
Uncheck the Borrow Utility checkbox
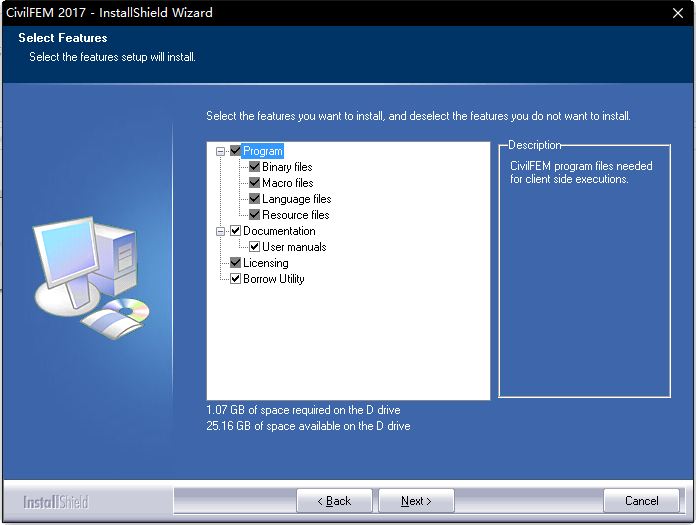tap(235, 279)
